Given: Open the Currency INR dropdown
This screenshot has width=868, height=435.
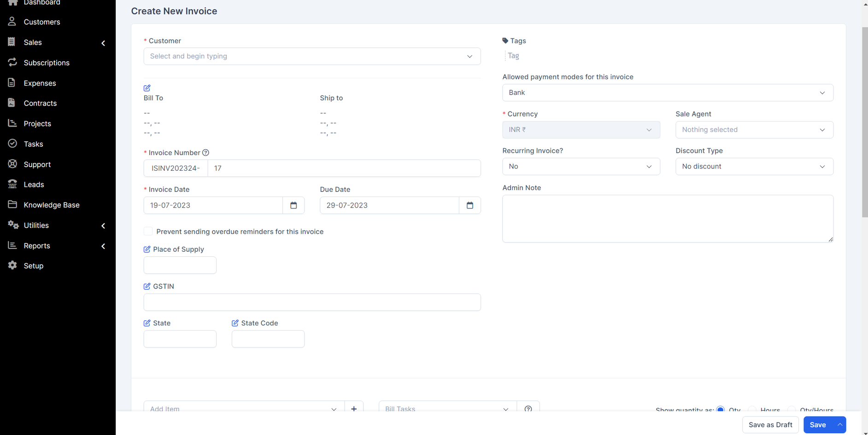Looking at the screenshot, I should [581, 130].
